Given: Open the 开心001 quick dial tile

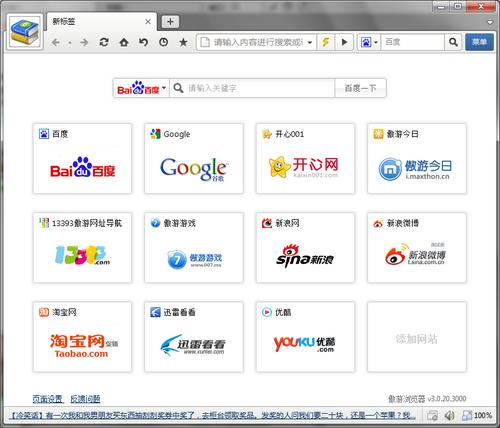Looking at the screenshot, I should [x=305, y=158].
